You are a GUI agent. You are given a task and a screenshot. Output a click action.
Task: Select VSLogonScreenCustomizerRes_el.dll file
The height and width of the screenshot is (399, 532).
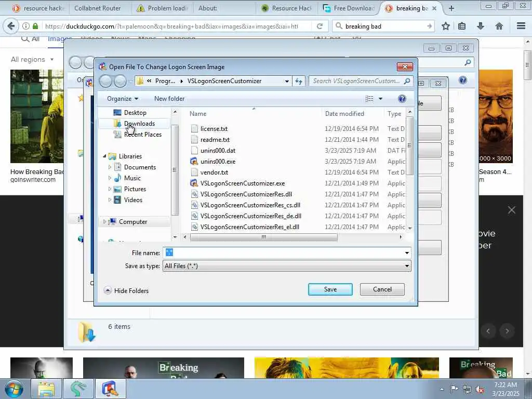click(x=250, y=227)
